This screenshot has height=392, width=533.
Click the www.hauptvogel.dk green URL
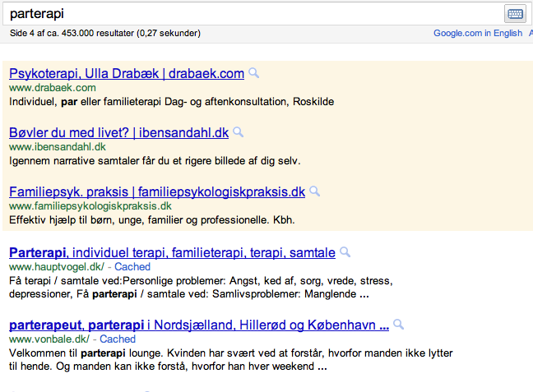point(56,267)
